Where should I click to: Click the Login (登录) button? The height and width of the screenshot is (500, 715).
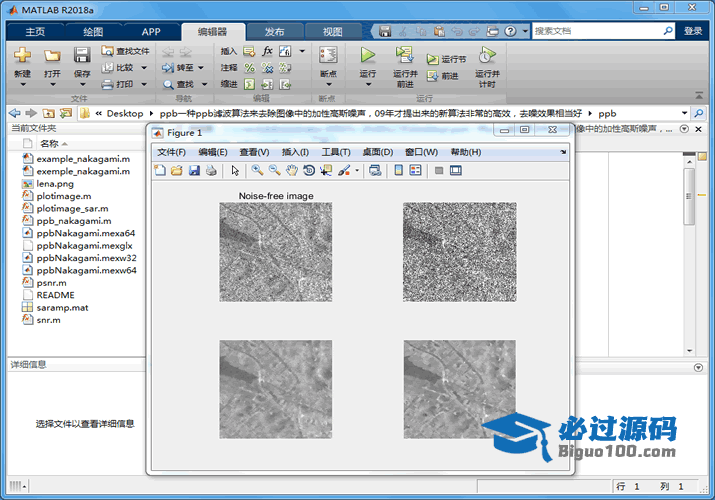(x=693, y=31)
